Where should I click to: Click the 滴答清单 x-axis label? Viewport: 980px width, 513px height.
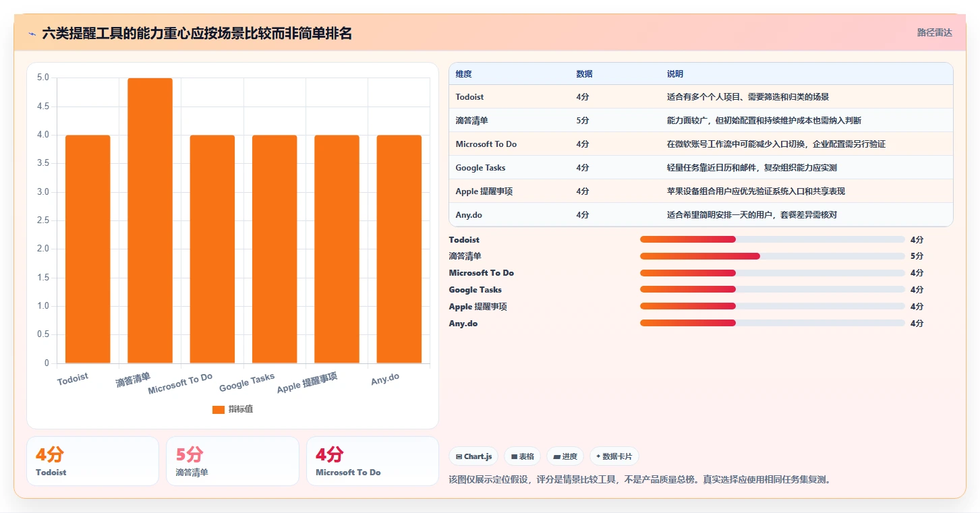click(x=133, y=380)
